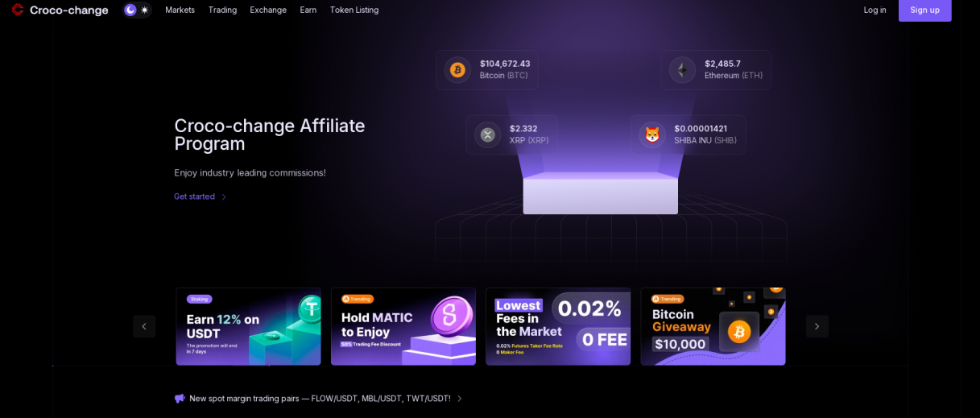
Task: Show previous promo banner with left arrow
Action: click(144, 326)
